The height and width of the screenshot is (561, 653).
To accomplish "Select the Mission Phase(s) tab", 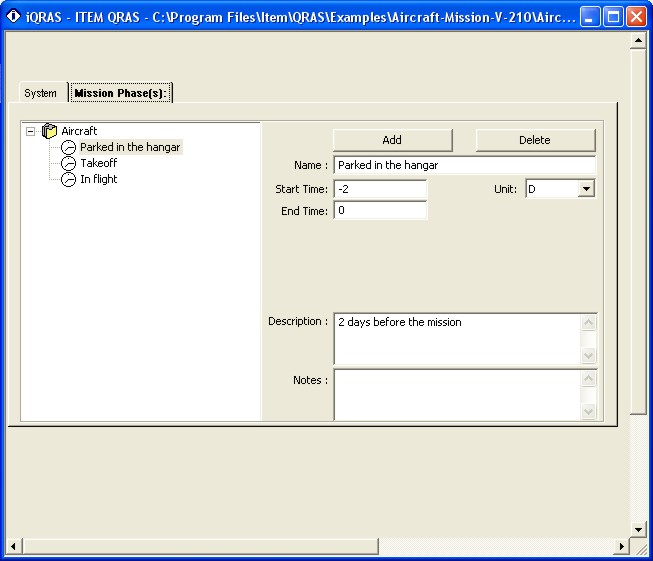I will (120, 93).
